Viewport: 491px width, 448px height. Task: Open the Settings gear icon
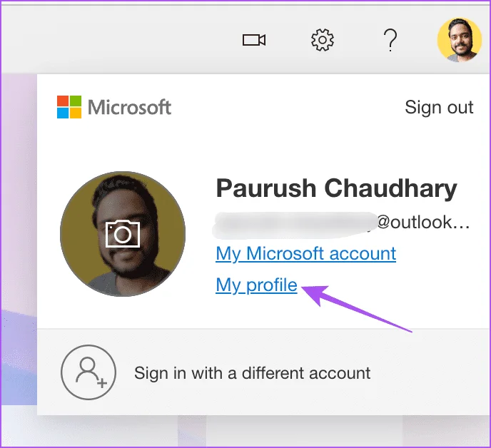pos(323,40)
